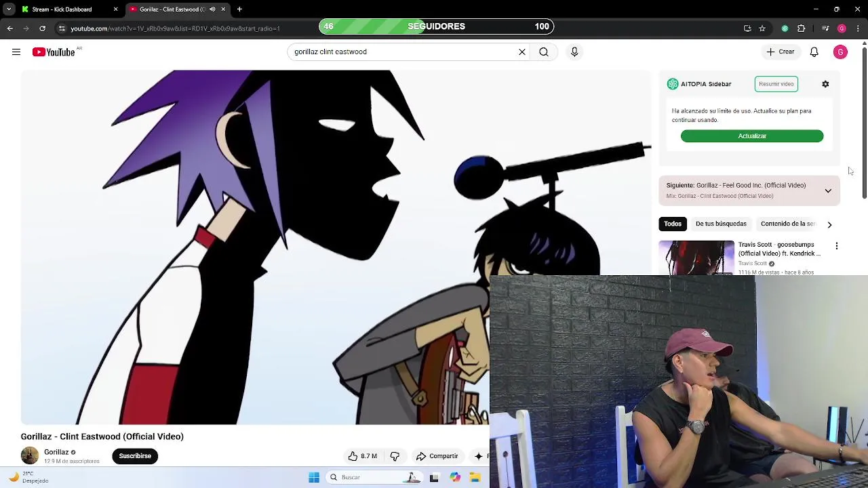Open the Chrome extensions puzzle icon

(801, 28)
